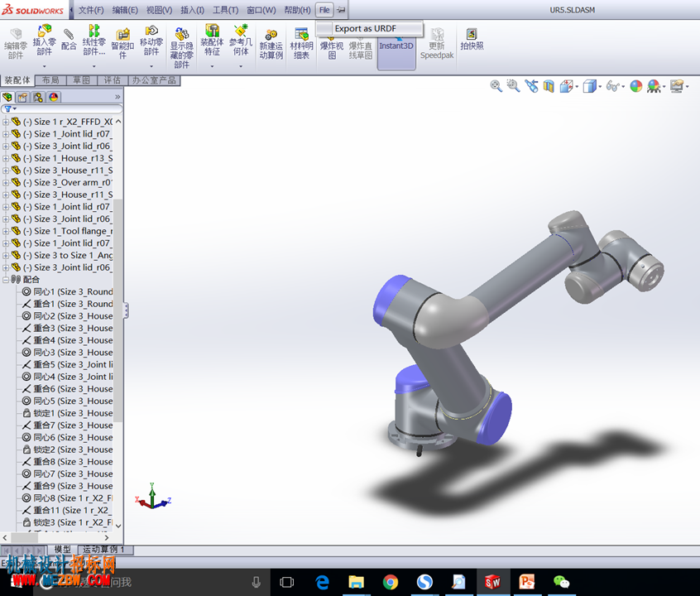The height and width of the screenshot is (596, 700).
Task: Open Google Chrome from the taskbar
Action: pyautogui.click(x=391, y=582)
